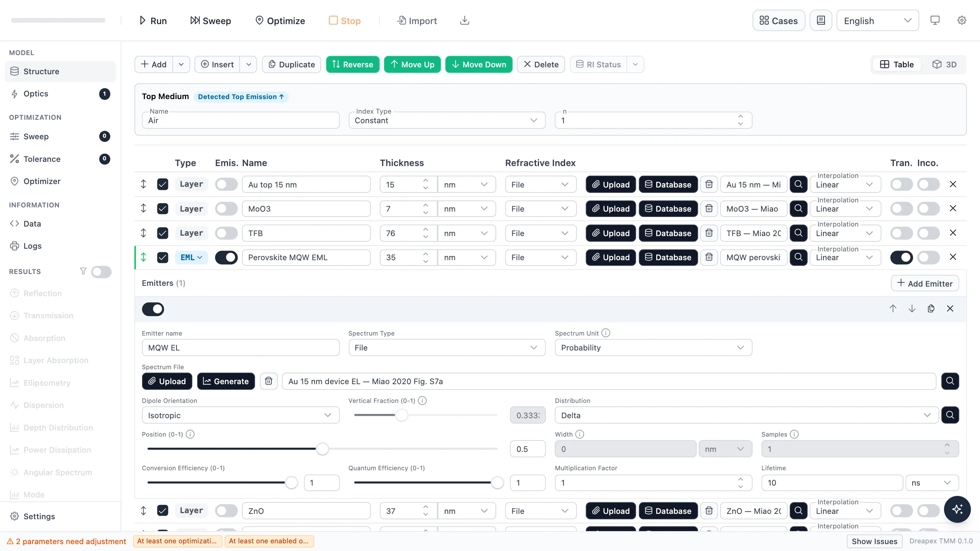Uncheck the Perovskite MQW EML checkbox
Image resolution: width=980 pixels, height=551 pixels.
pos(163,258)
